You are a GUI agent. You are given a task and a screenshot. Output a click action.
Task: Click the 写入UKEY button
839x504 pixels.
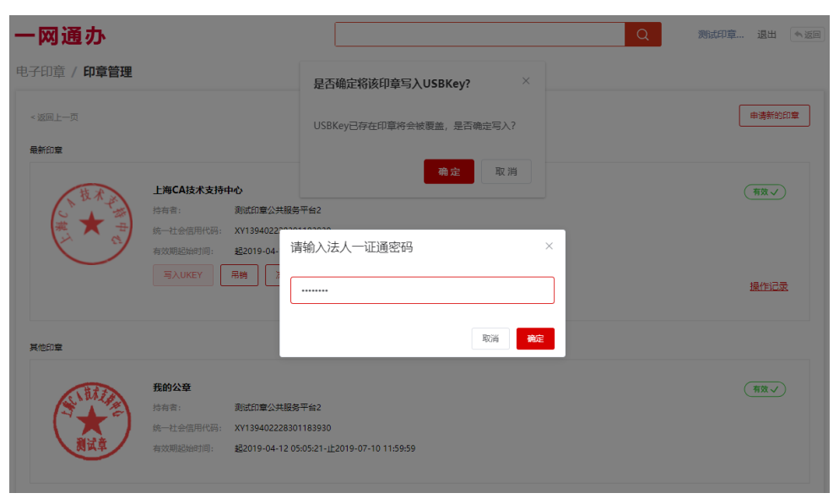tap(183, 275)
